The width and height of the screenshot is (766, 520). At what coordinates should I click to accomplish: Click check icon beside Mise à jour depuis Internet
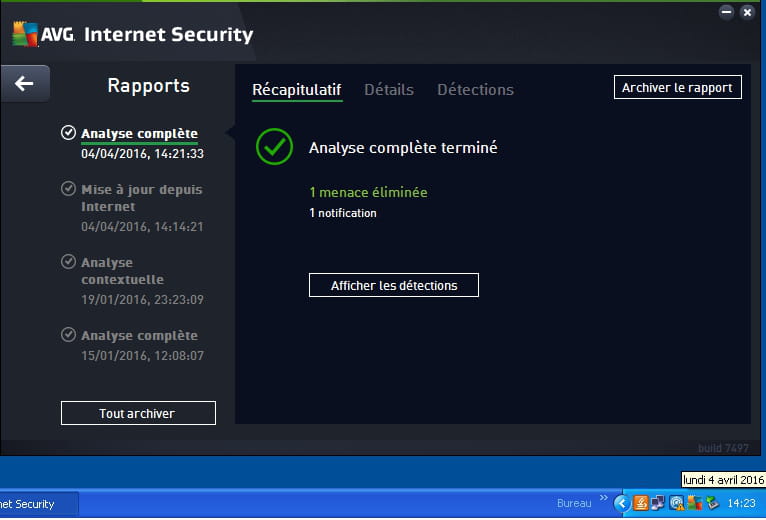coord(68,189)
